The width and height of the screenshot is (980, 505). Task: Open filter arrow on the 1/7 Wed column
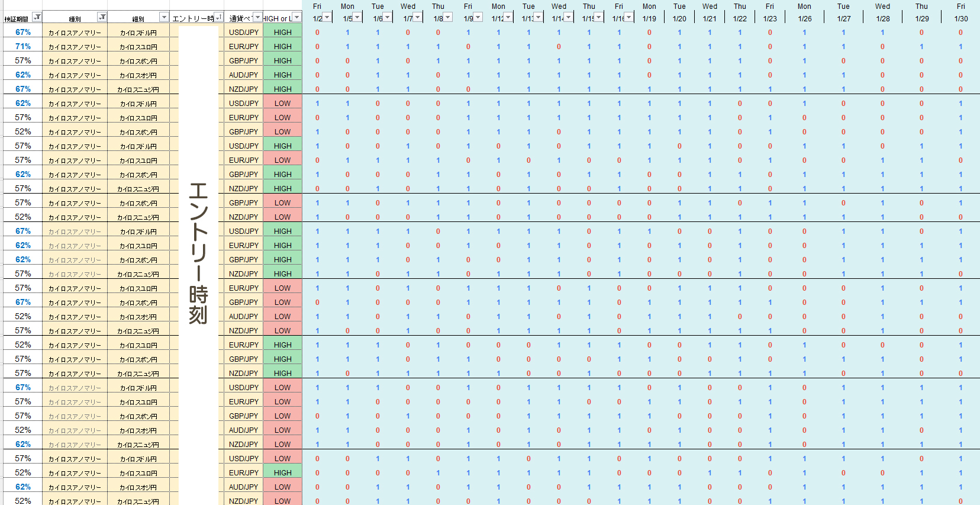418,17
